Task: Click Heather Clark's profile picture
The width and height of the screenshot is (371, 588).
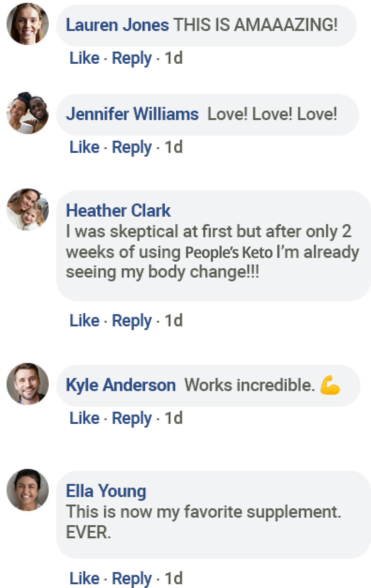Action: click(x=27, y=210)
